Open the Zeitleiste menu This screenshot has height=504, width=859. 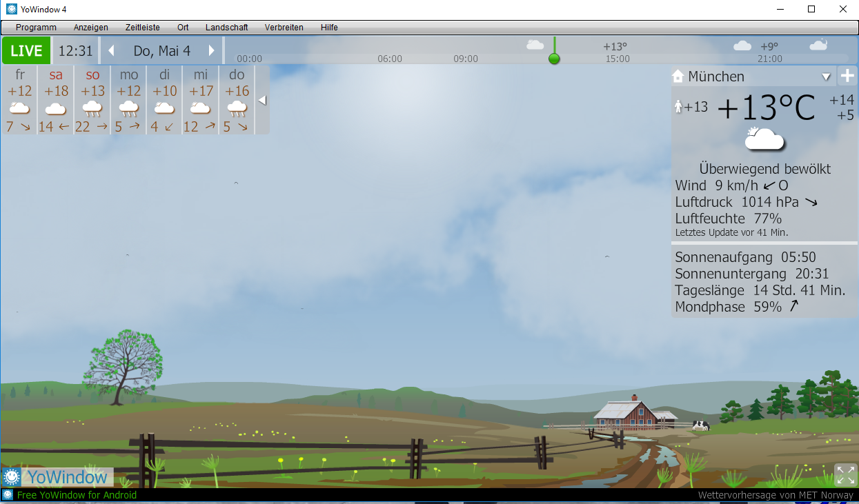pos(142,28)
